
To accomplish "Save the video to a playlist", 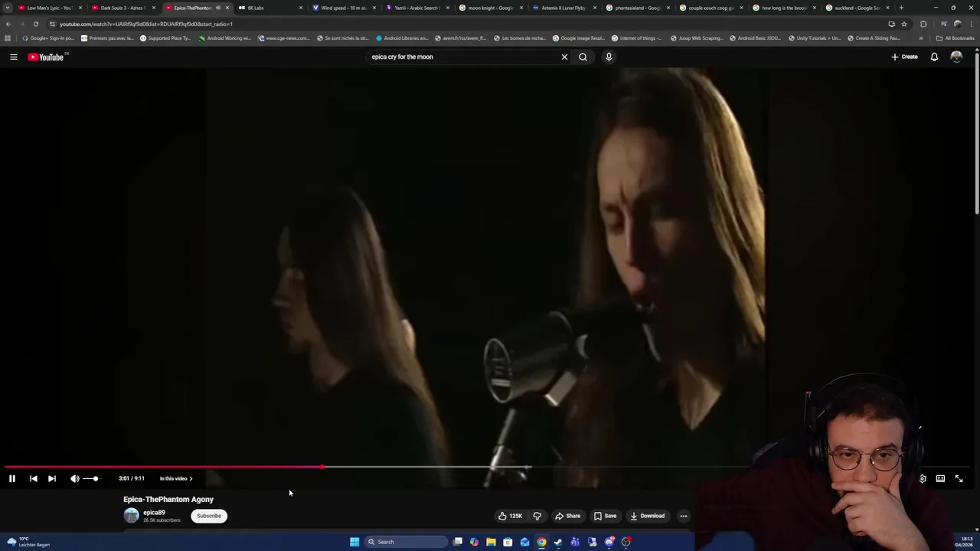I will [605, 516].
